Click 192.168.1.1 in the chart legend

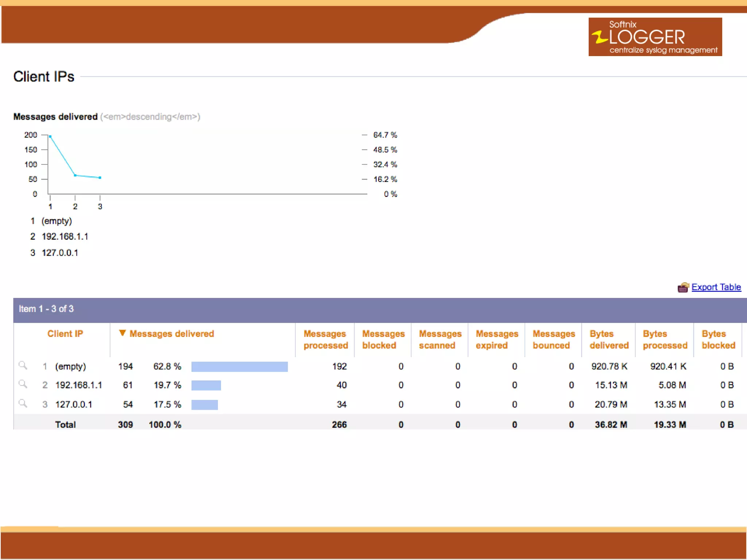pos(65,237)
